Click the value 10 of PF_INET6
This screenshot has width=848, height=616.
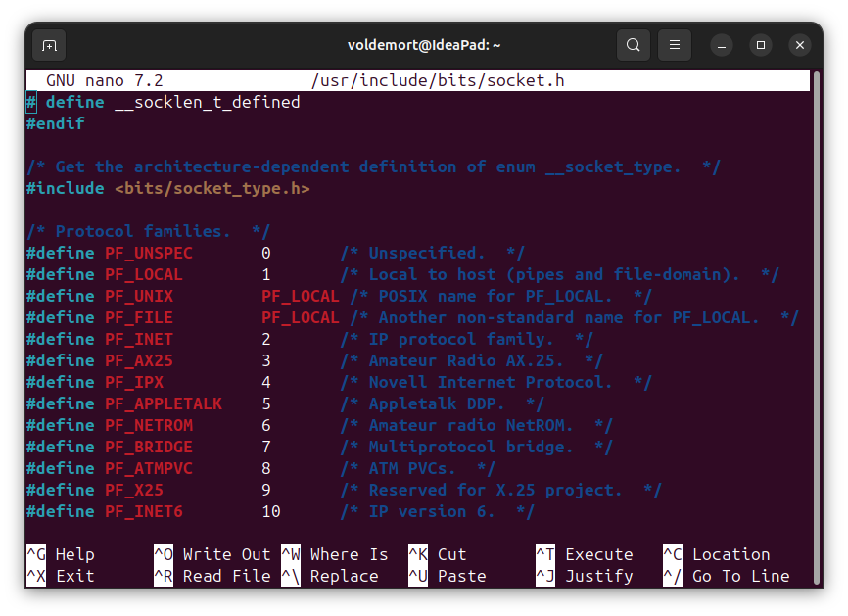click(271, 511)
